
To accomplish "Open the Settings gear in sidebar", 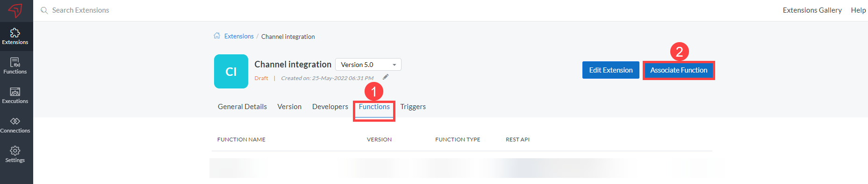I will (15, 154).
